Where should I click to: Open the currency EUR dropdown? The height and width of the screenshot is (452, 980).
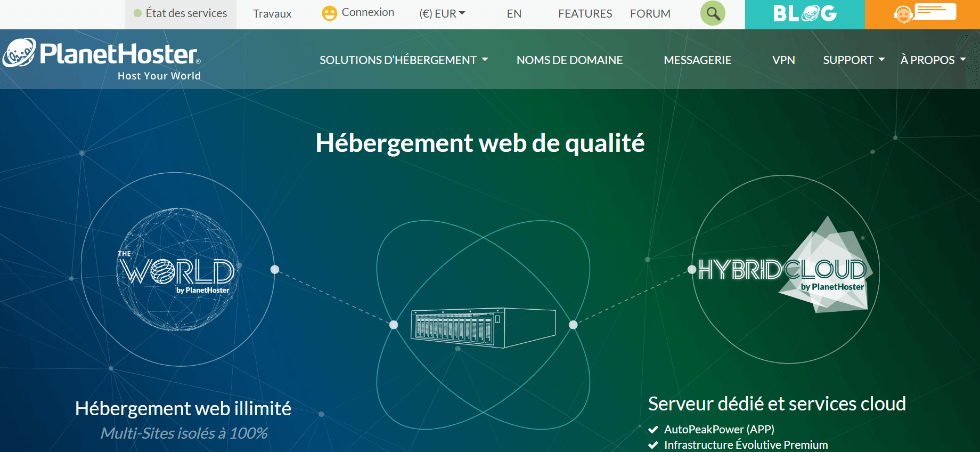442,14
